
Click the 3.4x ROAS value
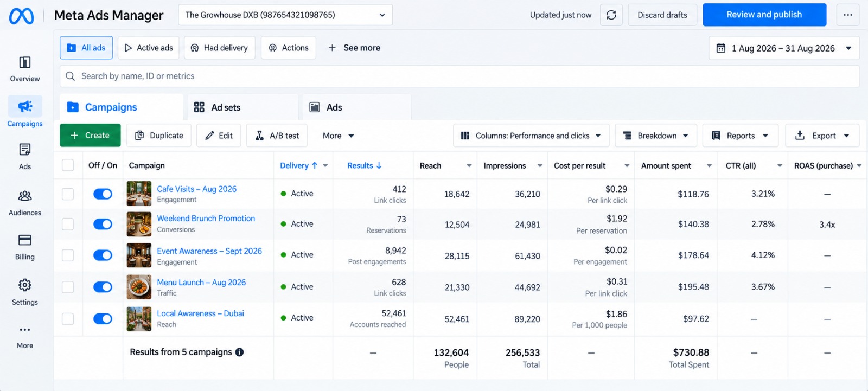[827, 225]
